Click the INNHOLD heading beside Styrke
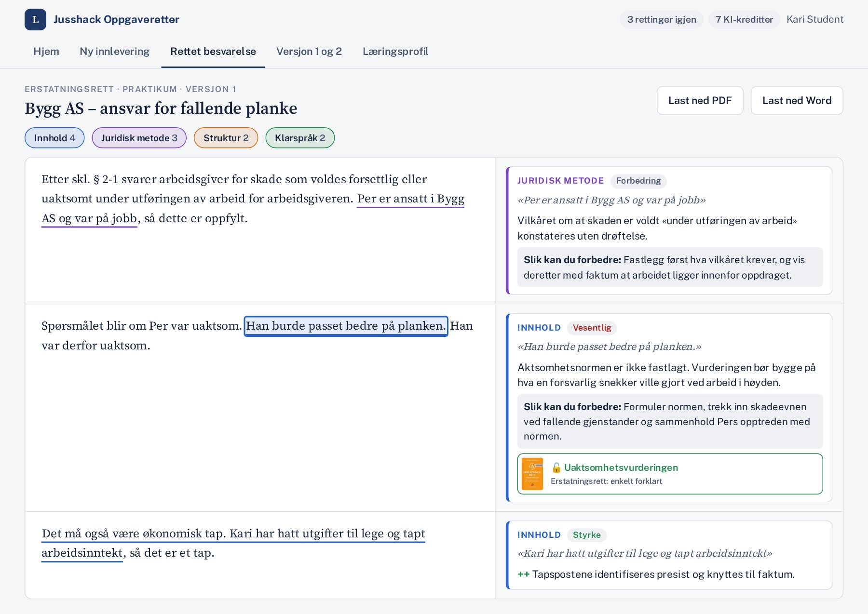Viewport: 868px width, 614px height. point(539,535)
